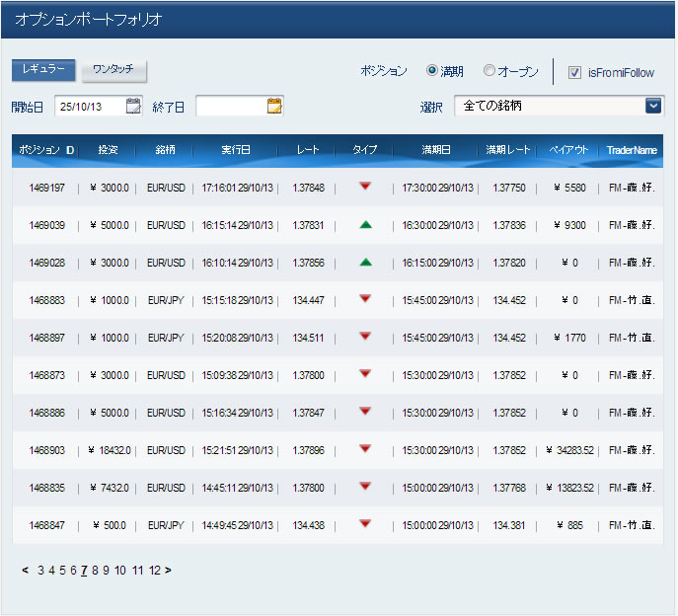Click current page 7 link
Image resolution: width=678 pixels, height=616 pixels.
tap(84, 571)
